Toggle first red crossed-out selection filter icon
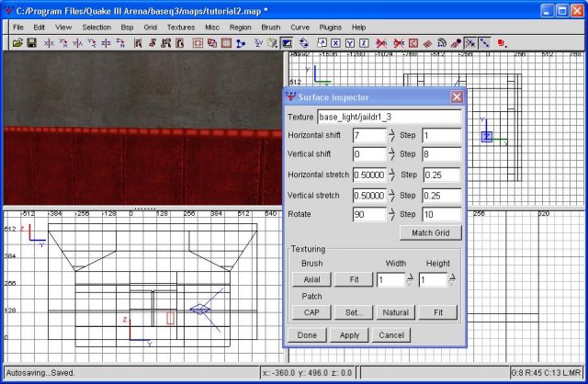 381,43
